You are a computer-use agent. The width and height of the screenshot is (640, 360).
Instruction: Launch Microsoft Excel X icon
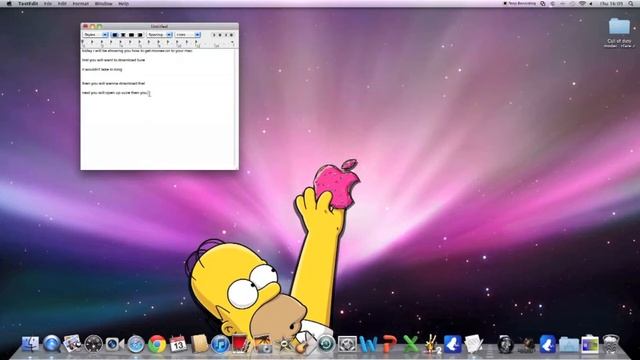(x=411, y=344)
